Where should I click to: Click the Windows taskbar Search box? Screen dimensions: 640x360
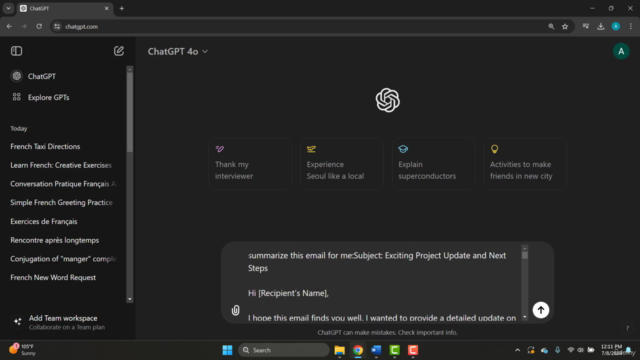click(284, 350)
